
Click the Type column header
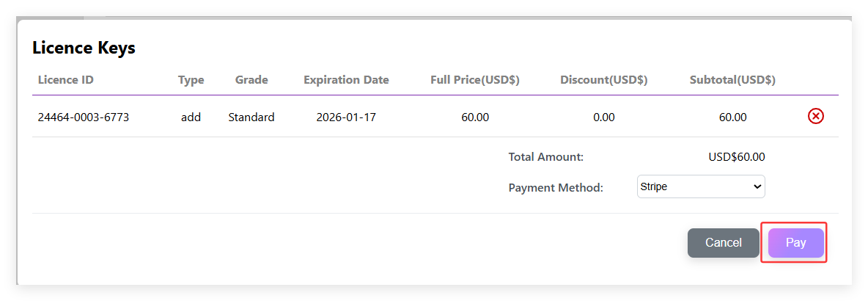click(x=191, y=80)
